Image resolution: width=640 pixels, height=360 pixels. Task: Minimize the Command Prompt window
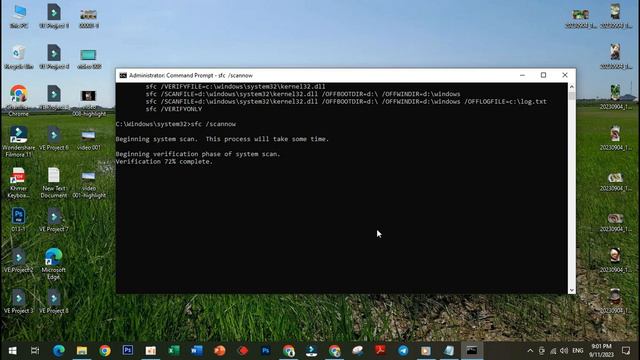tap(522, 76)
